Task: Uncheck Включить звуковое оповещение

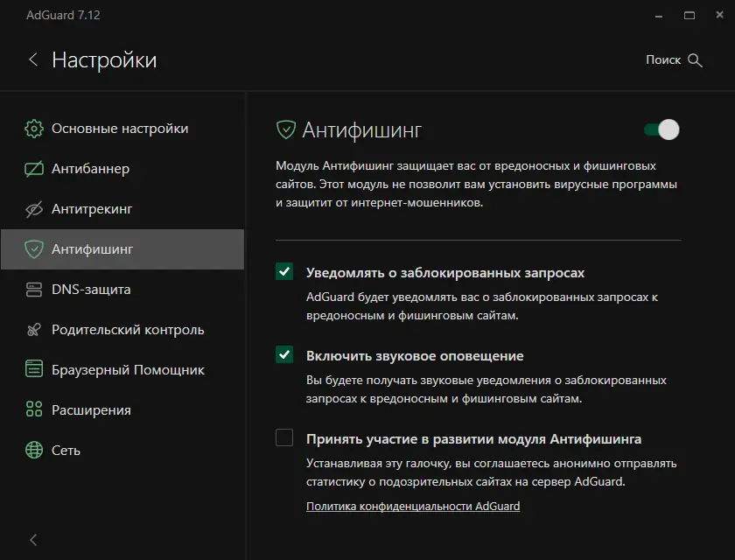Action: (284, 354)
